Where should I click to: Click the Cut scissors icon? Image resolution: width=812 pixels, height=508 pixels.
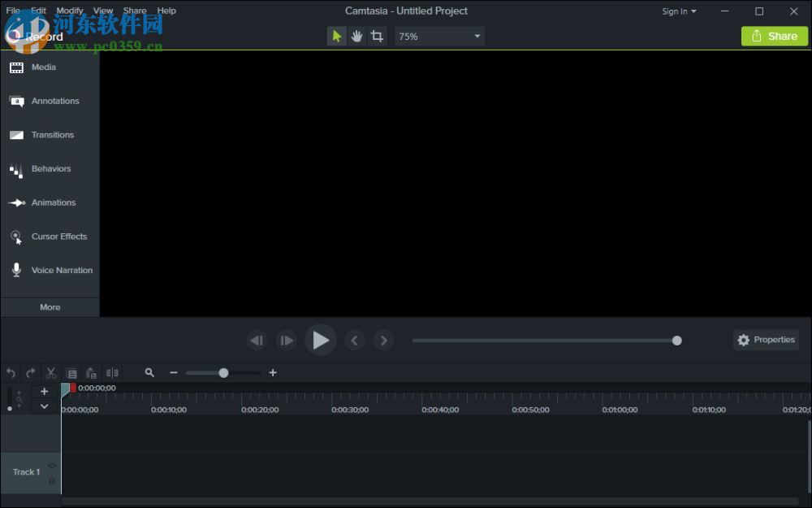[51, 373]
